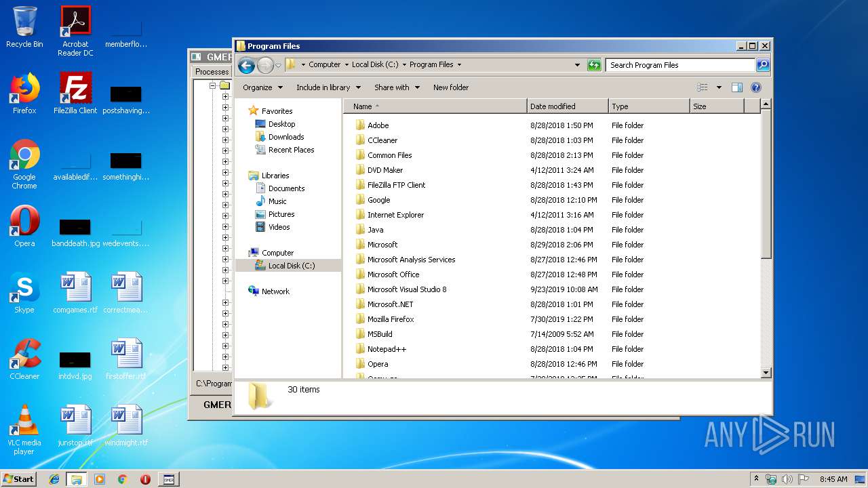Select windmight.rtf desktop file
This screenshot has width=868, height=488.
pos(126,426)
